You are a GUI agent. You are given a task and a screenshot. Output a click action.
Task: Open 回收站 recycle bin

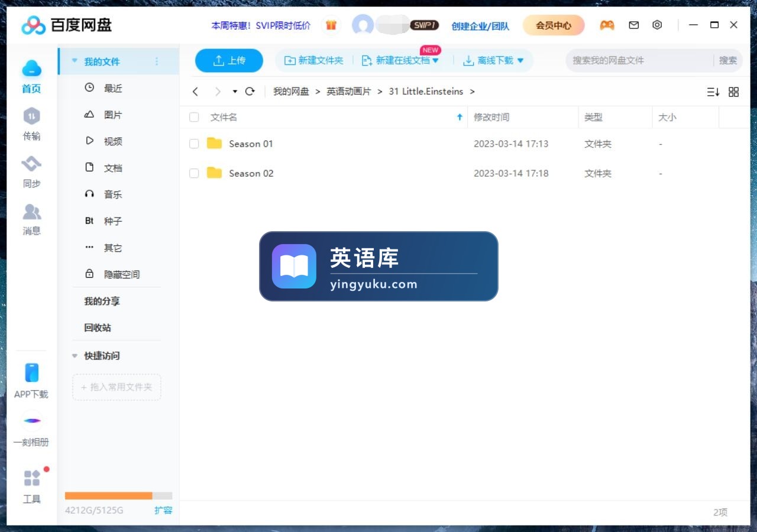click(x=98, y=327)
